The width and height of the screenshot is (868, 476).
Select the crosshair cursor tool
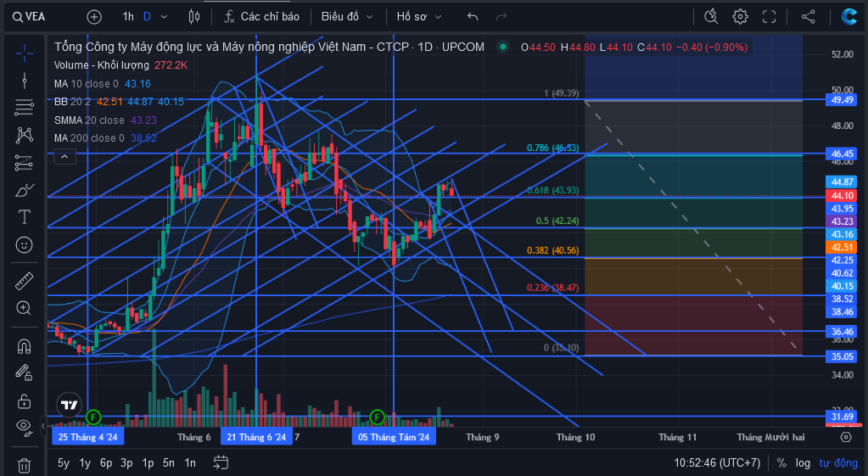[x=24, y=53]
